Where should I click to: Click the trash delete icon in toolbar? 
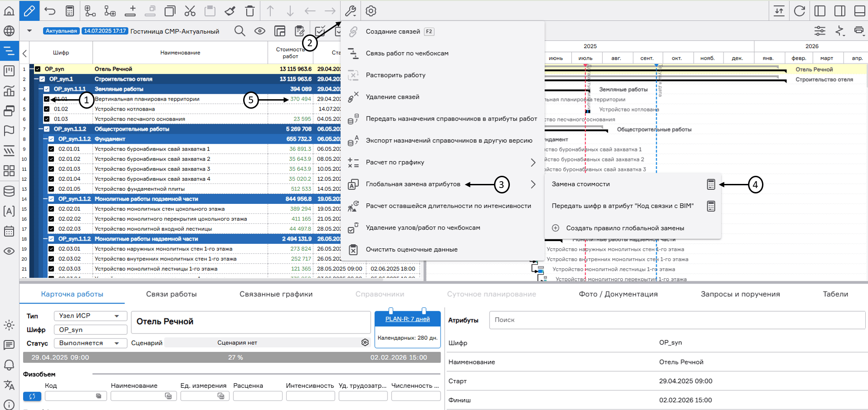click(250, 11)
